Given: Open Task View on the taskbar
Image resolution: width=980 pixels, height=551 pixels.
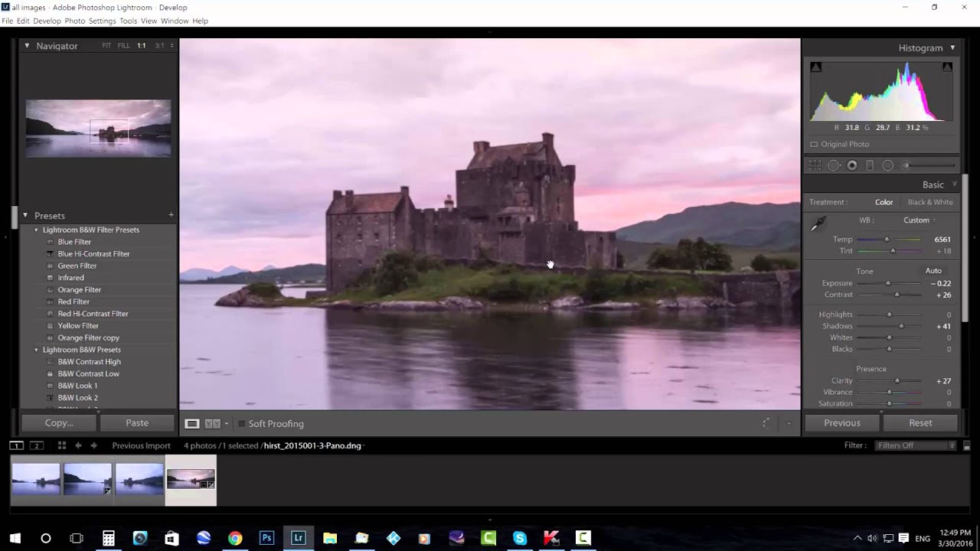Looking at the screenshot, I should 77,538.
